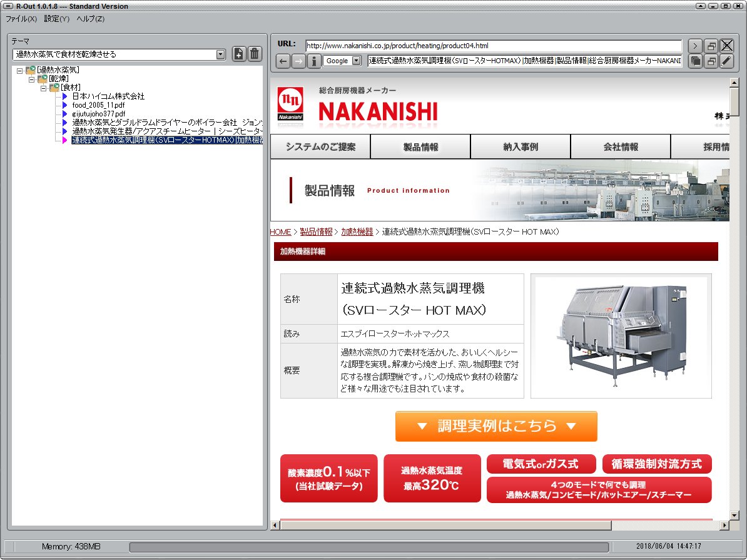Click the pencil edit icon
This screenshot has width=747, height=560.
tap(726, 61)
